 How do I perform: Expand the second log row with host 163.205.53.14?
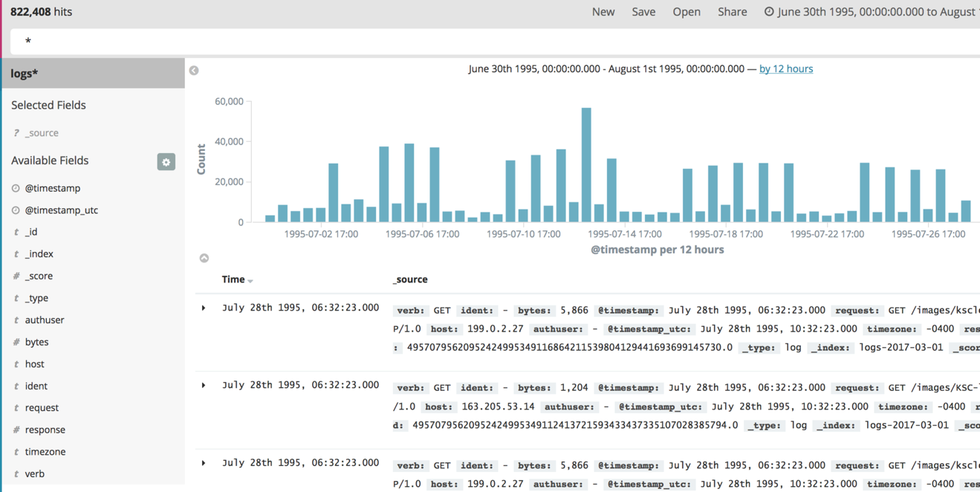click(204, 385)
